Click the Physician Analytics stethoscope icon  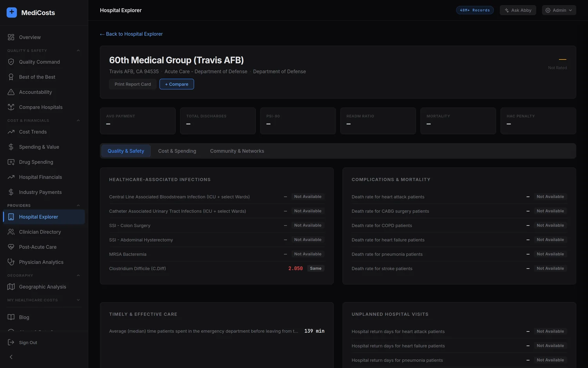pos(11,262)
